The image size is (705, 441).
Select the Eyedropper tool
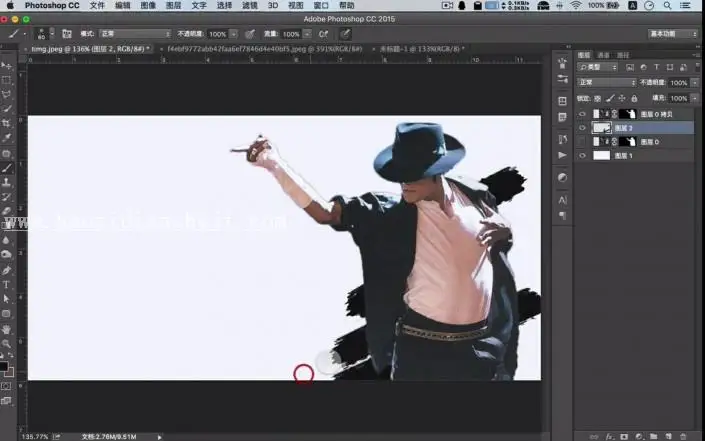coord(6,138)
